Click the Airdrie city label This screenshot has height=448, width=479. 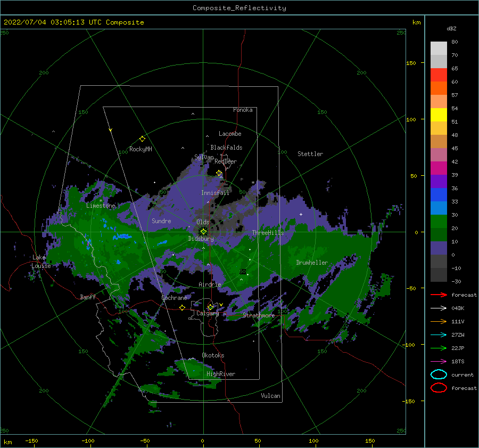(210, 284)
